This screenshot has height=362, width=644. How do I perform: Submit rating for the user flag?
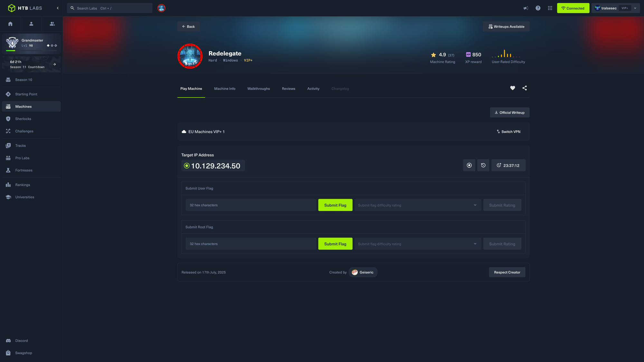click(502, 205)
